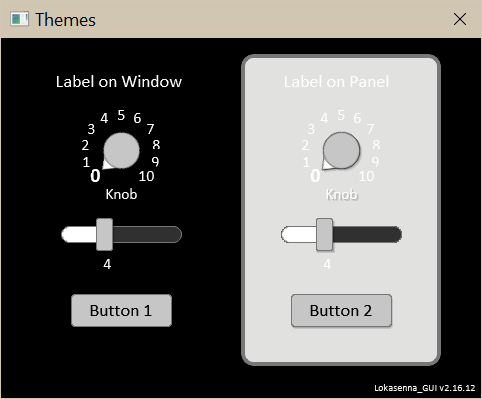Set panel knob to 9
The image size is (482, 399).
pyautogui.click(x=375, y=162)
